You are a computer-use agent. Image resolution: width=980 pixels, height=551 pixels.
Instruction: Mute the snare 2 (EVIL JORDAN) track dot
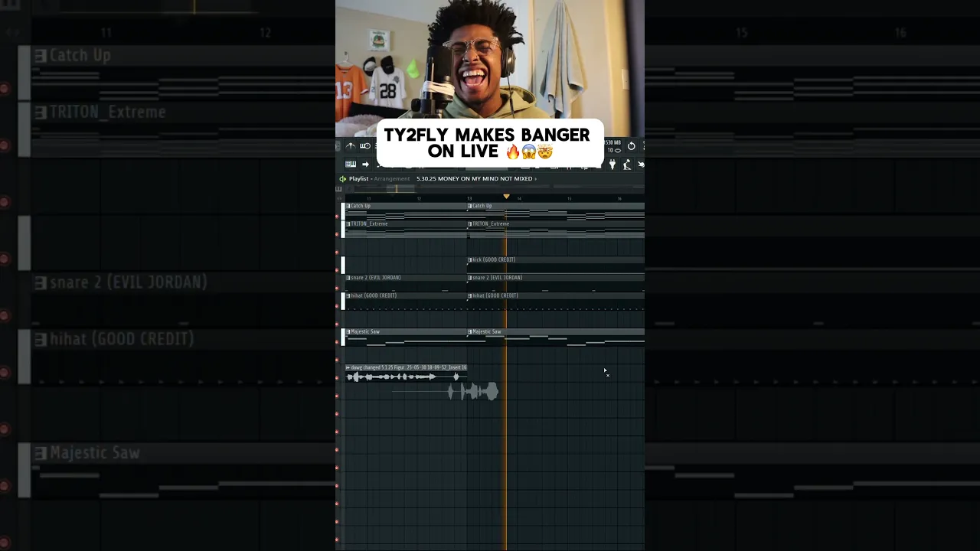coord(337,289)
